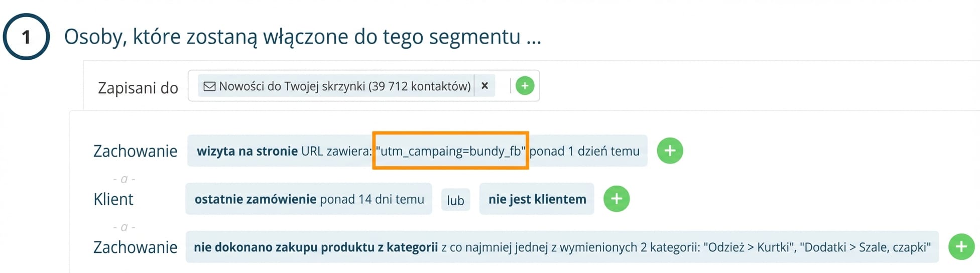Click the step 1 circle badge
Screen dimensions: 980x273
(x=26, y=37)
